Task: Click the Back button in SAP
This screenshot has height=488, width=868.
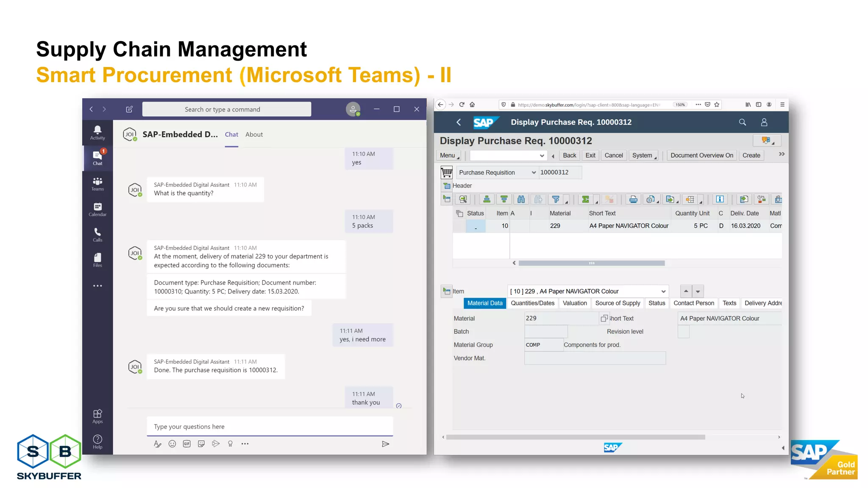Action: tap(569, 155)
